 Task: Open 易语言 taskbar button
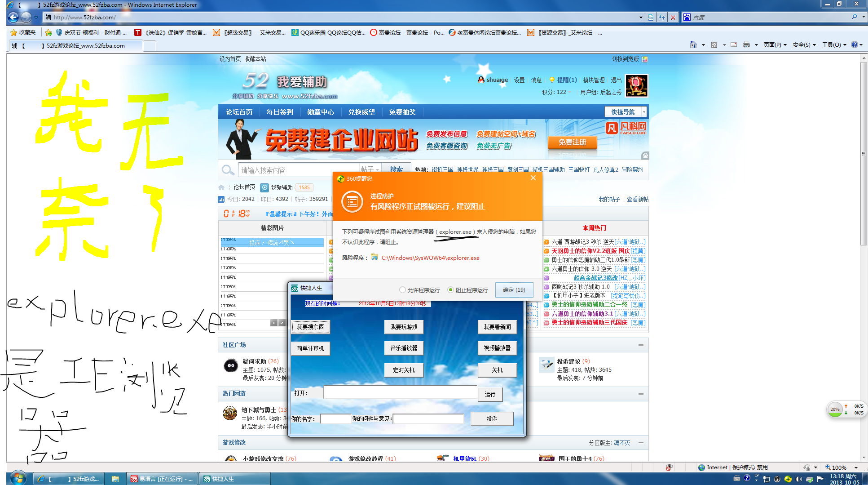162,479
